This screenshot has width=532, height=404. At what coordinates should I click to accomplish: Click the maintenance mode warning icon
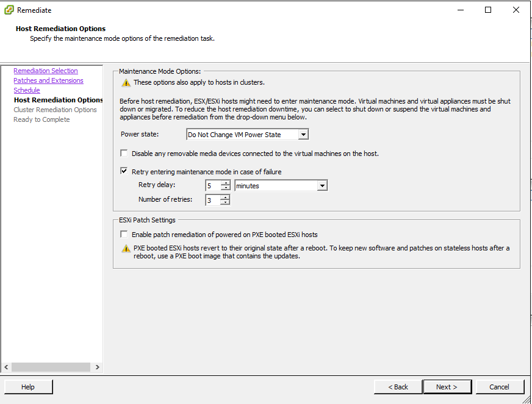[126, 82]
